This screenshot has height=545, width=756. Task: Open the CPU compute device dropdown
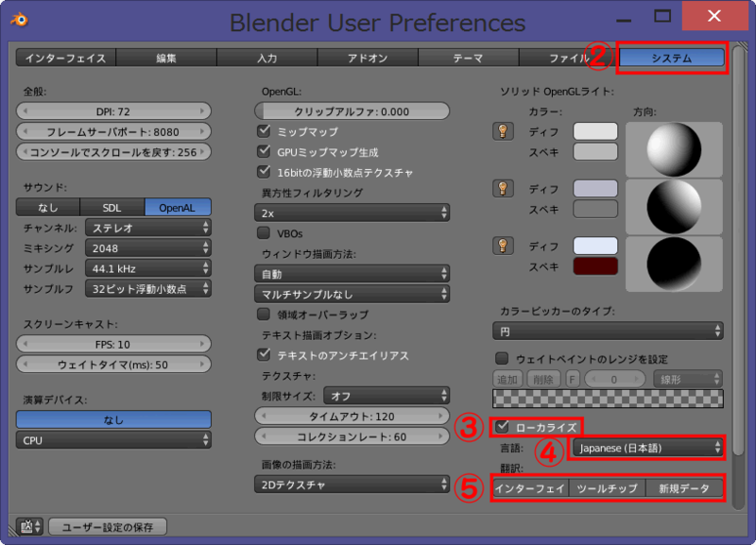tap(113, 440)
